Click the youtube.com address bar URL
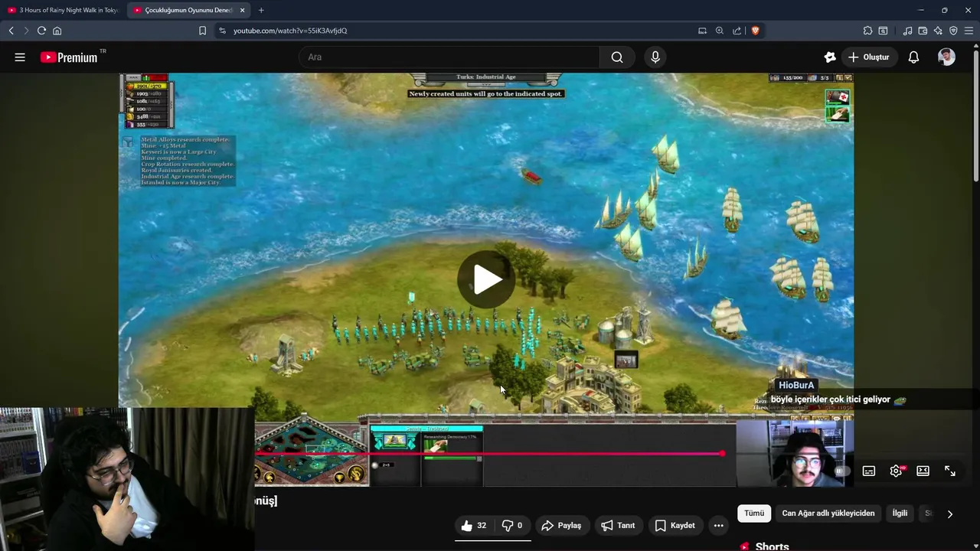The height and width of the screenshot is (551, 980). (290, 31)
